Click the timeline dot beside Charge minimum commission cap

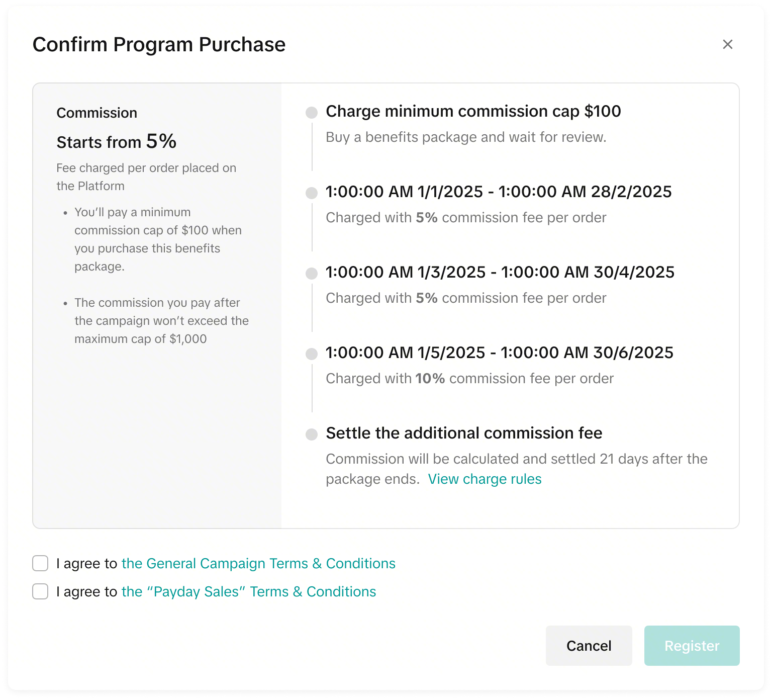312,113
